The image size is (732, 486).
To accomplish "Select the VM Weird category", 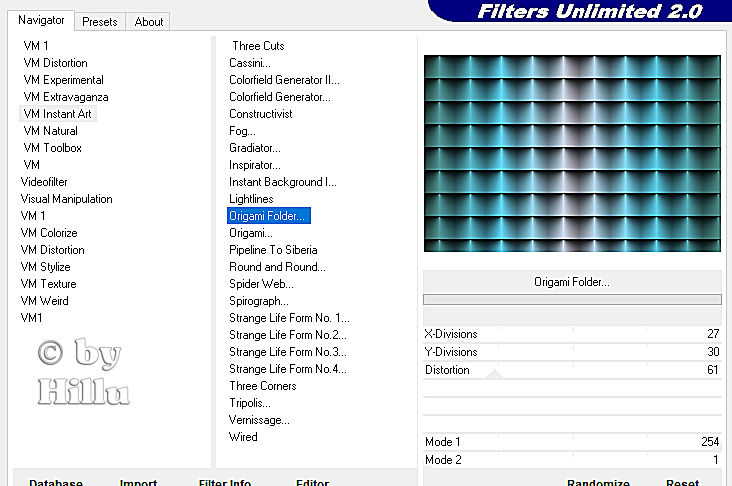I will pos(44,301).
